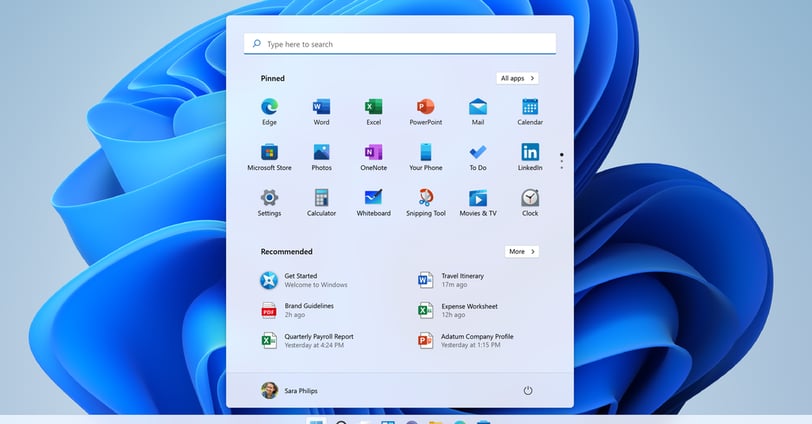Screen dimensions: 812x424
Task: Expand More recommended items
Action: (x=521, y=252)
